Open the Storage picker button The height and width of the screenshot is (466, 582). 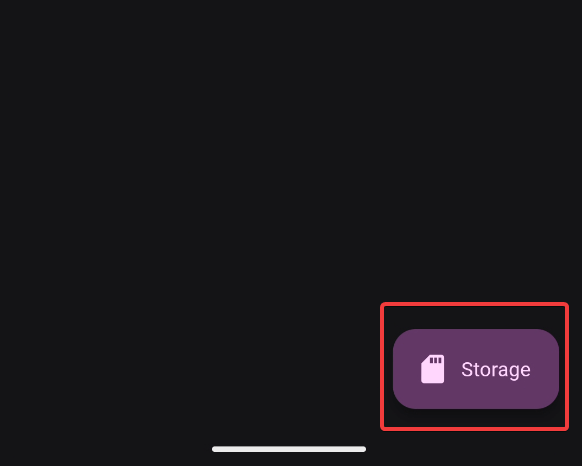(476, 369)
